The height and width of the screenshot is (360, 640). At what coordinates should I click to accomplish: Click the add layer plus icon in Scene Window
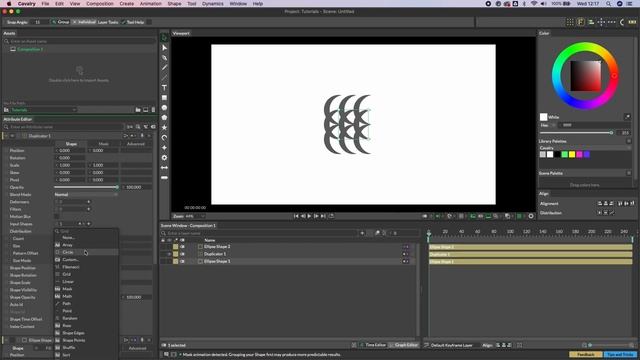coord(362,233)
